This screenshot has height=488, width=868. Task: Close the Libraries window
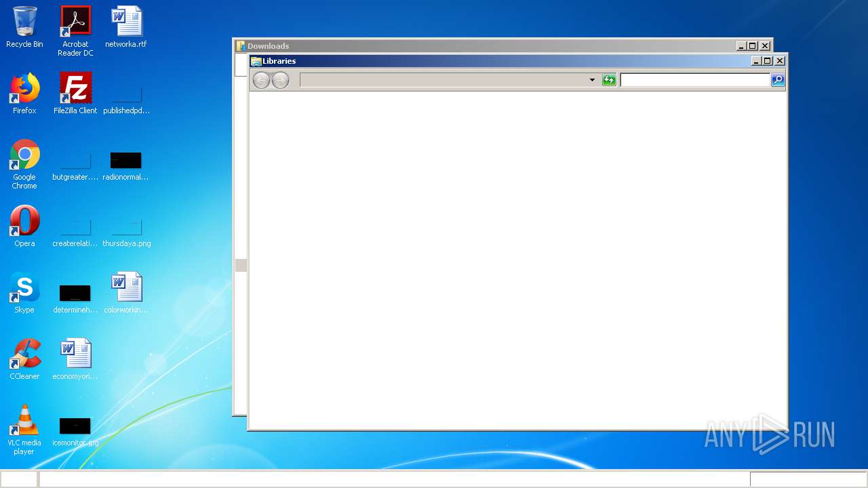(x=780, y=61)
